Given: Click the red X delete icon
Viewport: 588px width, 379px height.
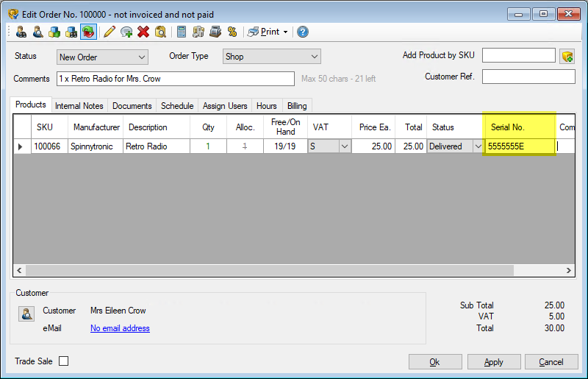Looking at the screenshot, I should [143, 32].
